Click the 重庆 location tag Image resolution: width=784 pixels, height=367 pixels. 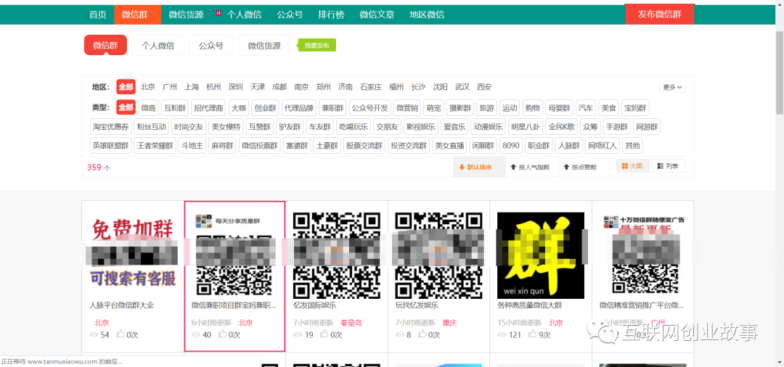point(450,322)
